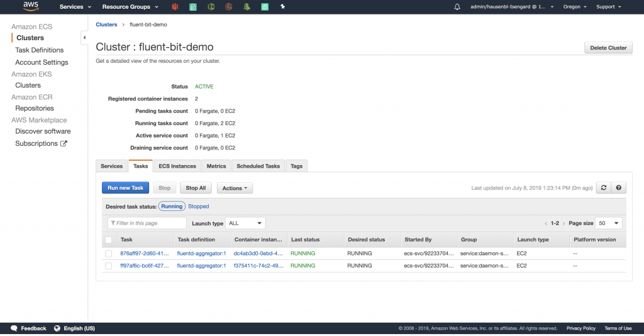644x336 pixels.
Task: Open the admin account dropdown
Action: pyautogui.click(x=512, y=7)
